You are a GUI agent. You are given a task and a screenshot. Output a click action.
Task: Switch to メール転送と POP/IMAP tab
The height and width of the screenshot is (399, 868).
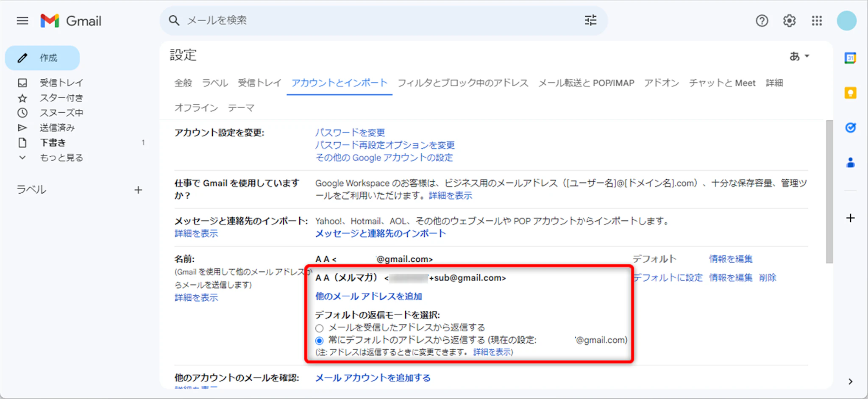tap(586, 83)
